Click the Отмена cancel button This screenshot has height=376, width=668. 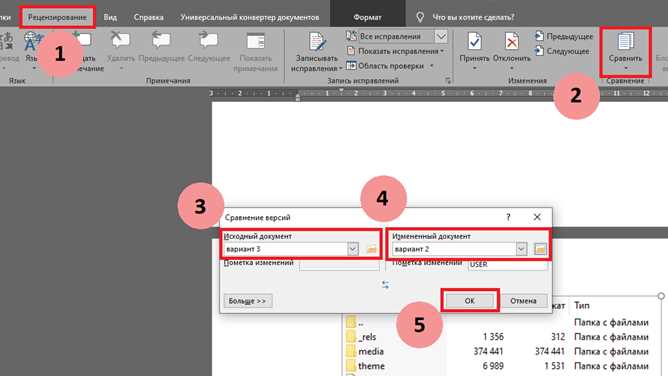coord(523,301)
